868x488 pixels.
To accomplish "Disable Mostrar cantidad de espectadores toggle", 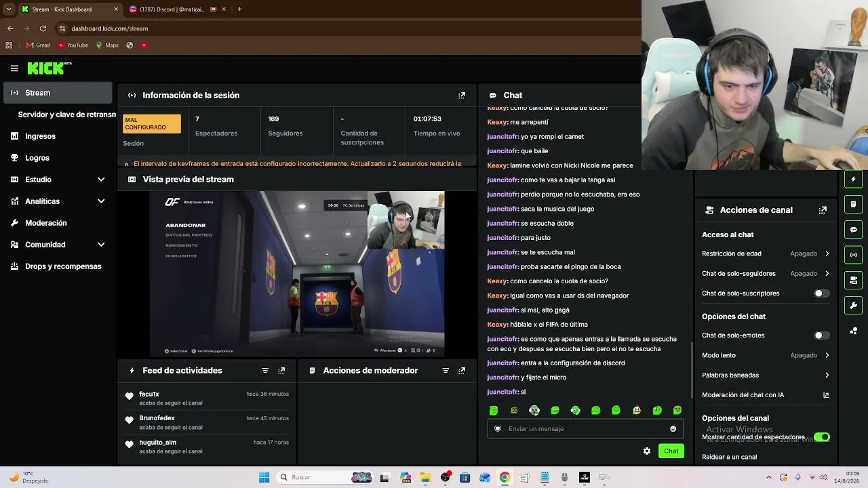I will (821, 437).
